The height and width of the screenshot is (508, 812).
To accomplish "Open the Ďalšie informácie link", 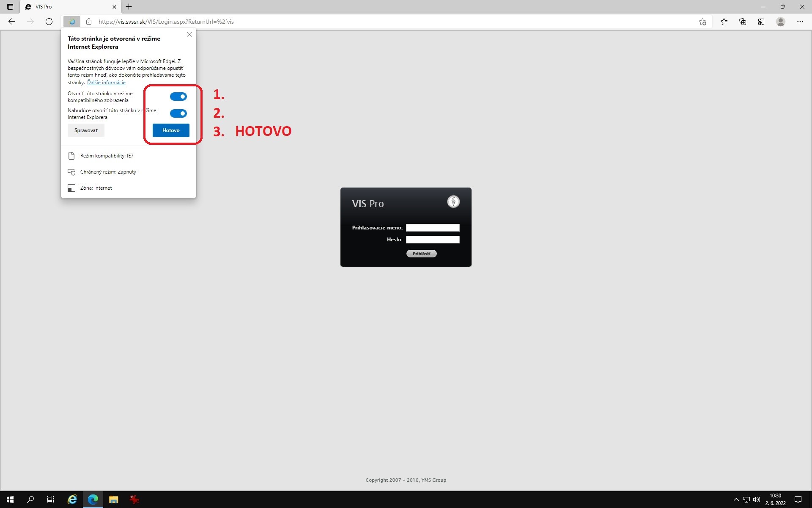I will [x=106, y=83].
